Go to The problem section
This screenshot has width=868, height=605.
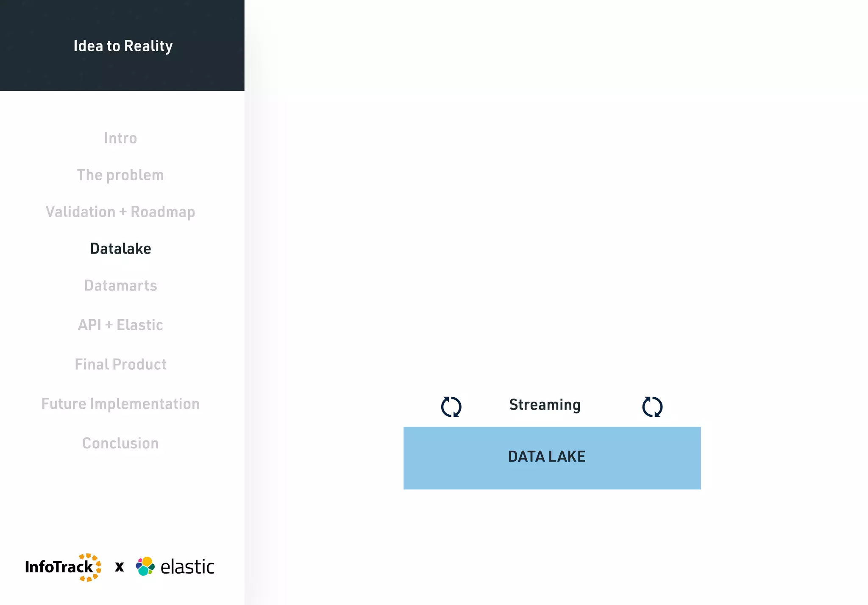point(120,175)
